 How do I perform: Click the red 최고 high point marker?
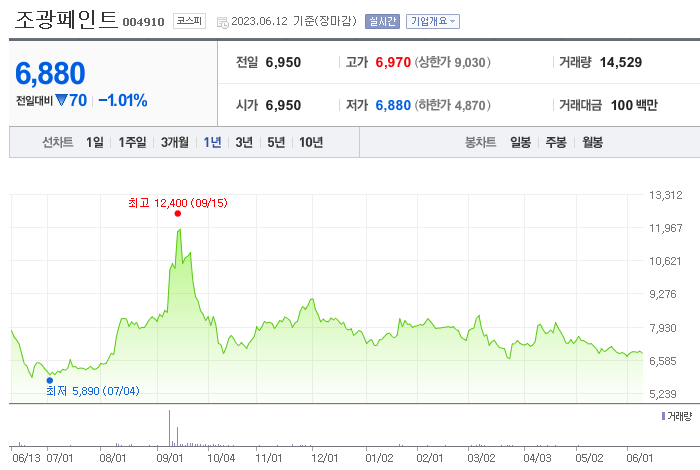pos(178,214)
